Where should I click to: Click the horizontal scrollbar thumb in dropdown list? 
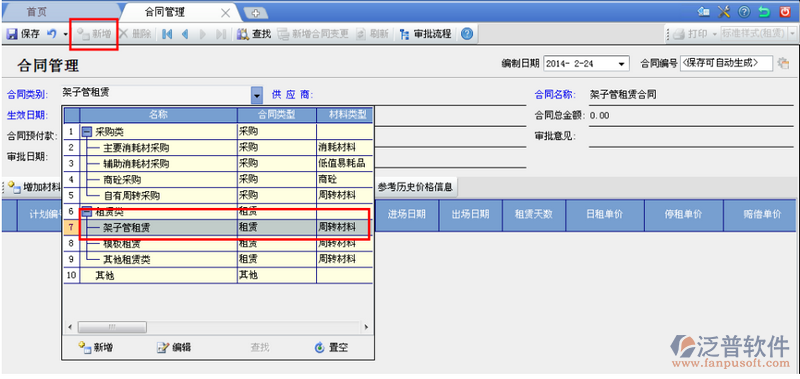112,326
